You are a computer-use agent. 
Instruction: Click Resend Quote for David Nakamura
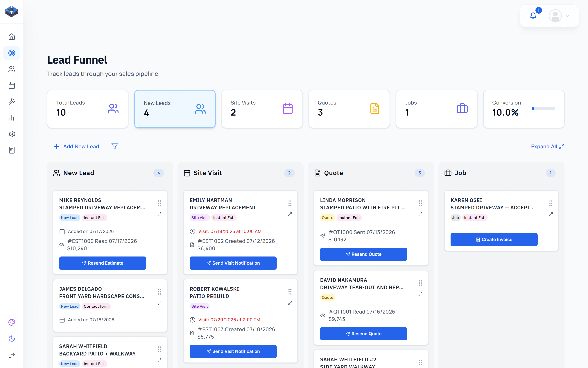(364, 334)
